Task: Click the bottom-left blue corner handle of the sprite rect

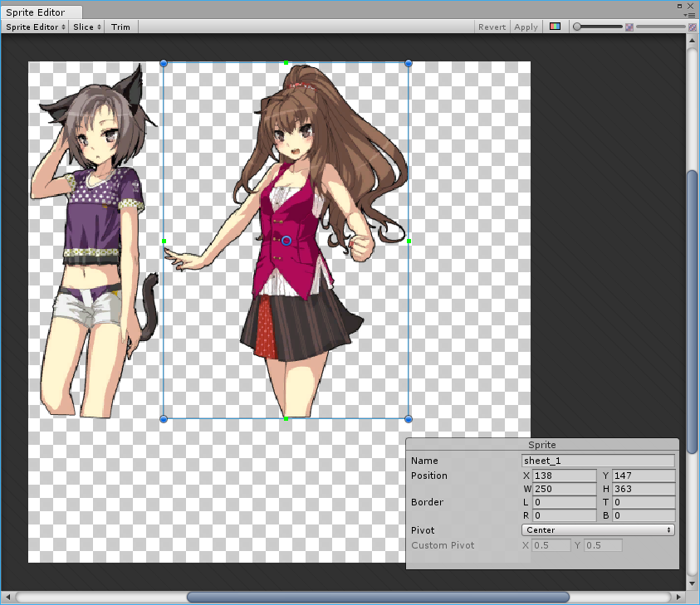Action: [x=164, y=419]
